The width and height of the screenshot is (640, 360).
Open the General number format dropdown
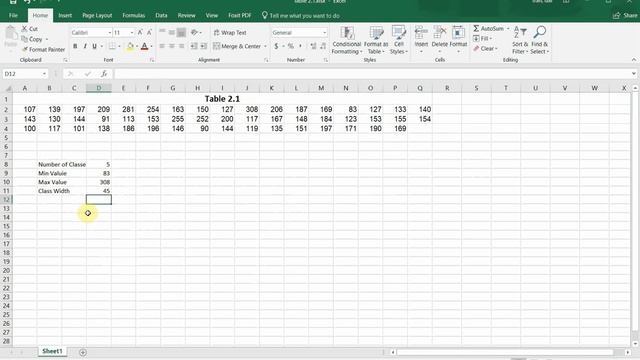pyautogui.click(x=324, y=33)
